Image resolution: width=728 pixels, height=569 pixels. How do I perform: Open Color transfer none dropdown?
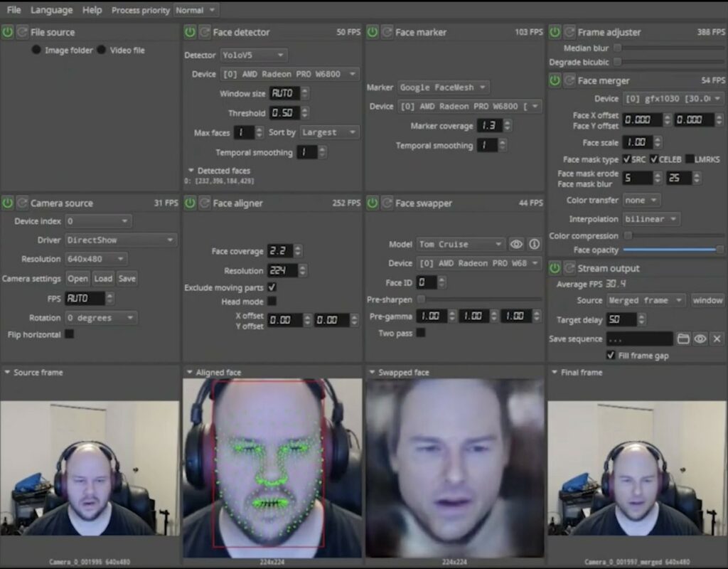pos(642,200)
